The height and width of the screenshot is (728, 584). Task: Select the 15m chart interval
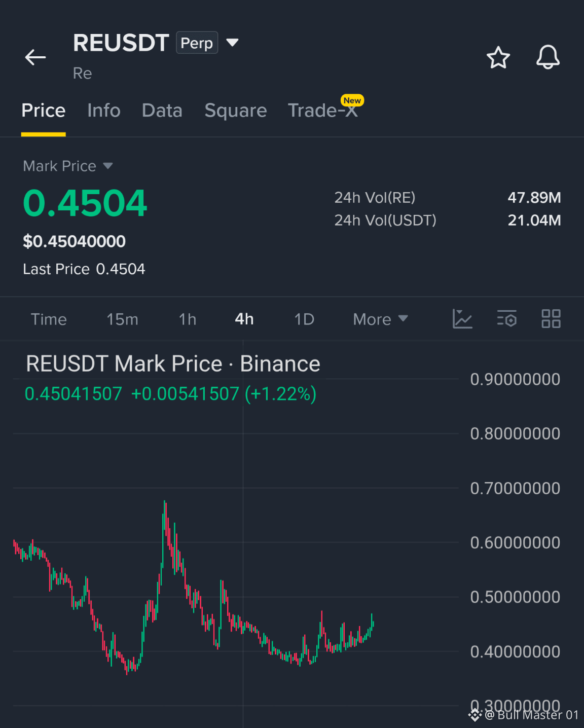pos(122,319)
